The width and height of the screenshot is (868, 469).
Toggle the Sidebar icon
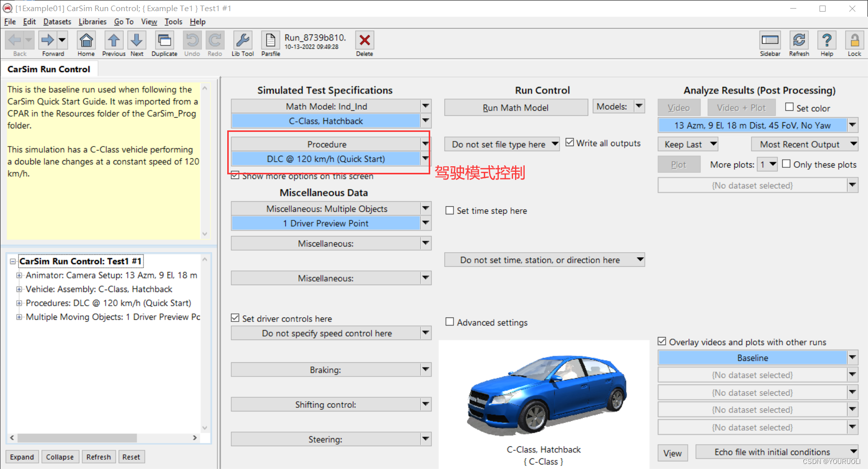(x=770, y=40)
